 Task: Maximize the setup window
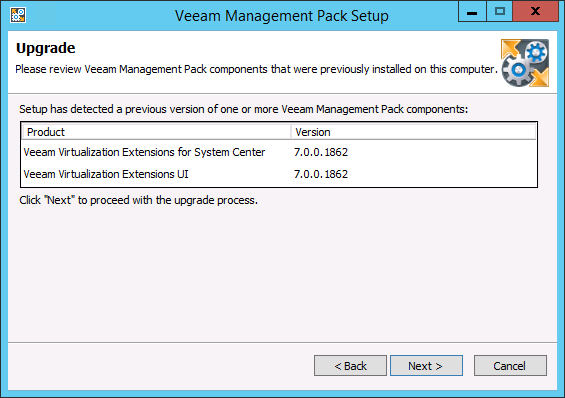[x=499, y=12]
